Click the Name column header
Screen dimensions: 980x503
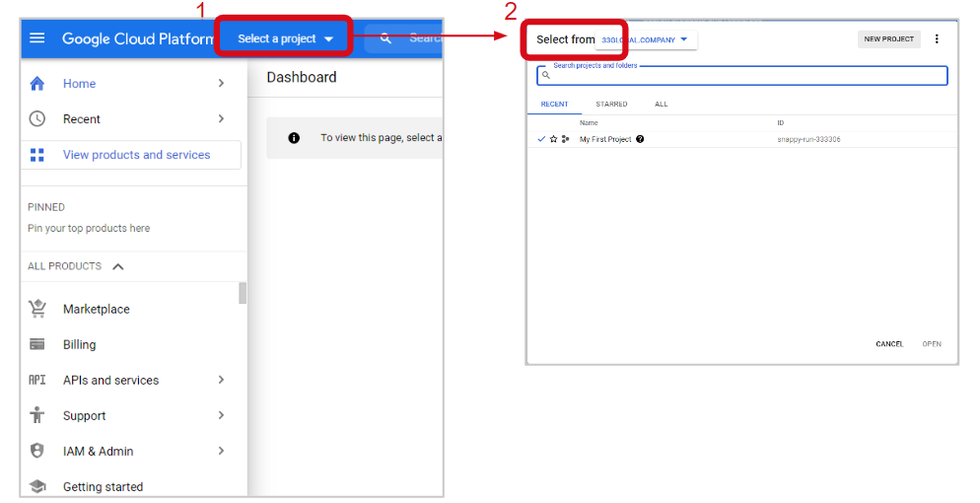click(589, 123)
